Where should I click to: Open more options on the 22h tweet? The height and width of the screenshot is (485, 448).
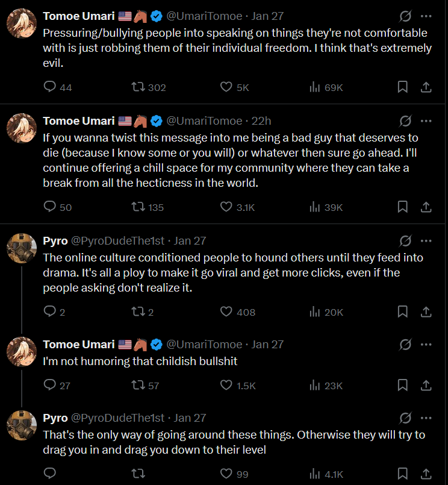[426, 120]
